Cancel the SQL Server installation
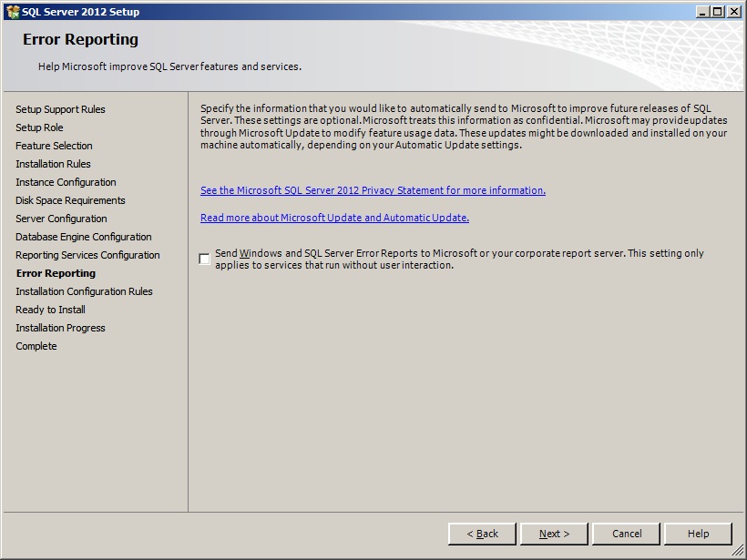The height and width of the screenshot is (560, 747). pos(626,534)
